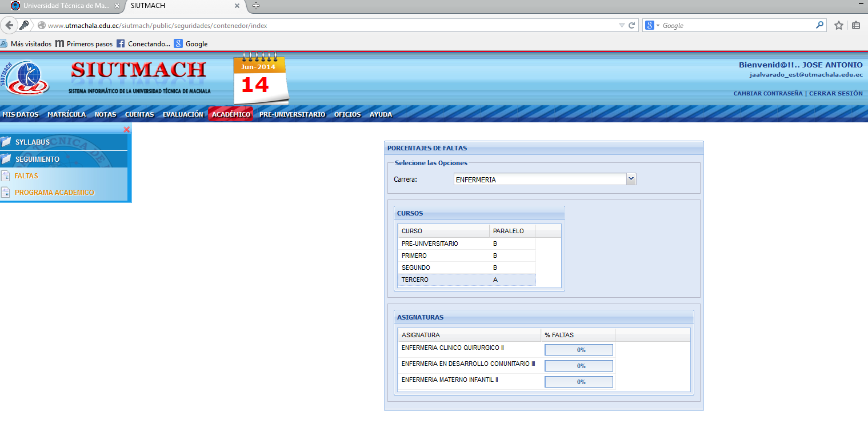
Task: Open the bookmarks list icon
Action: (x=856, y=25)
